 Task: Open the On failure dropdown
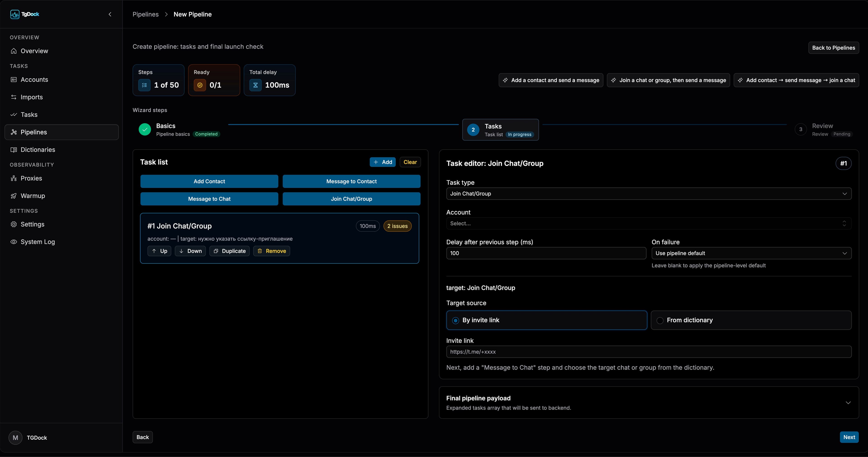(x=751, y=253)
